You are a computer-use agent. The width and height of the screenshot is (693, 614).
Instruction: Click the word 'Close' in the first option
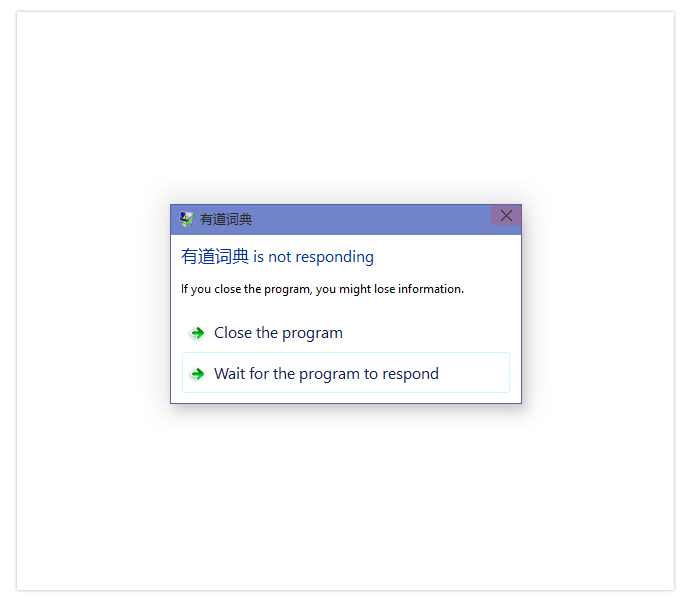click(x=233, y=332)
